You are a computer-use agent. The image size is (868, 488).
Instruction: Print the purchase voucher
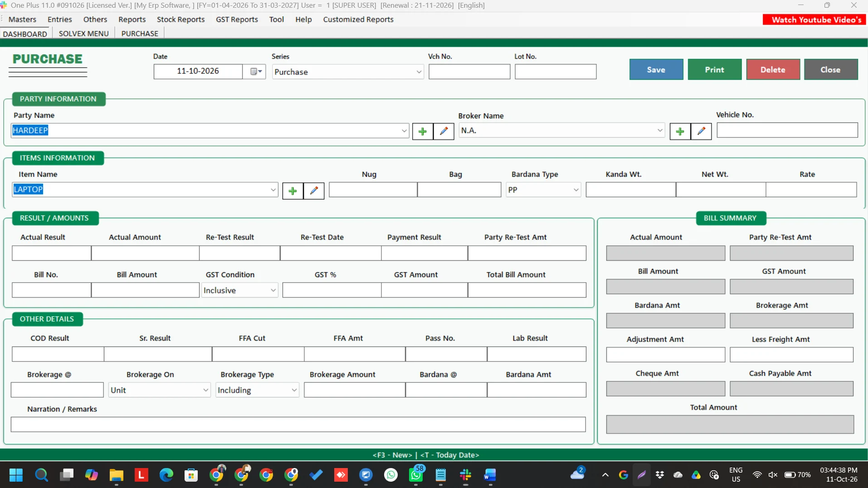714,69
